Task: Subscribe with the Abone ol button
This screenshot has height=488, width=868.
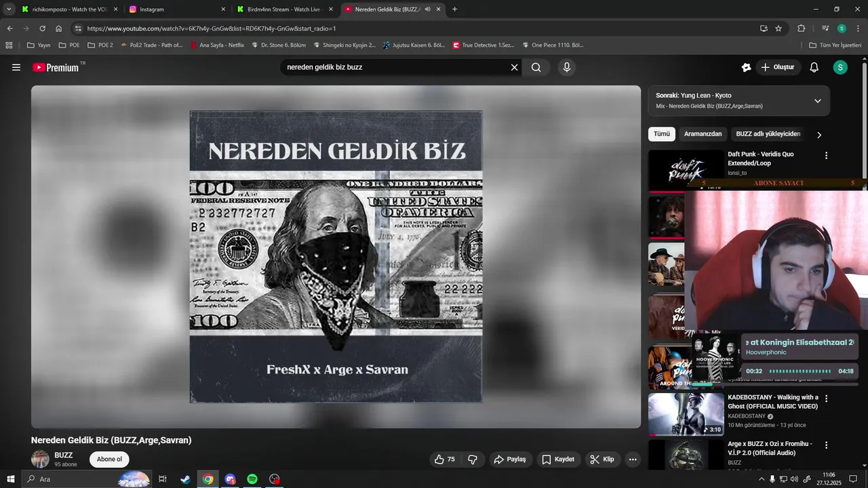Action: (109, 460)
